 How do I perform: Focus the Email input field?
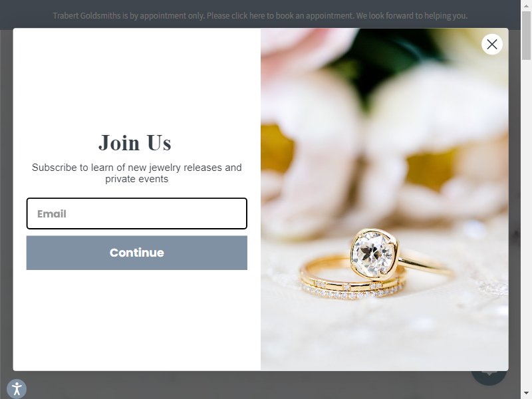click(x=137, y=213)
